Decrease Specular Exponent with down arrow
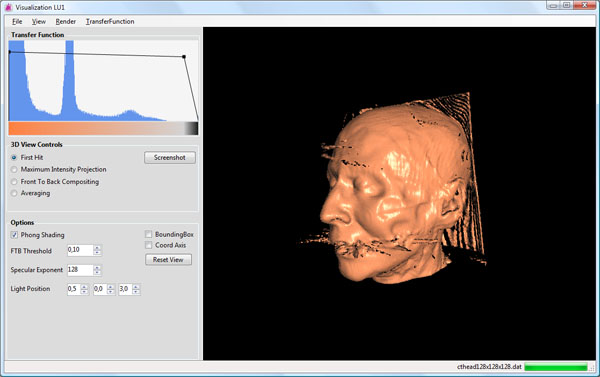Screen dimensions: 600x377 [97, 273]
